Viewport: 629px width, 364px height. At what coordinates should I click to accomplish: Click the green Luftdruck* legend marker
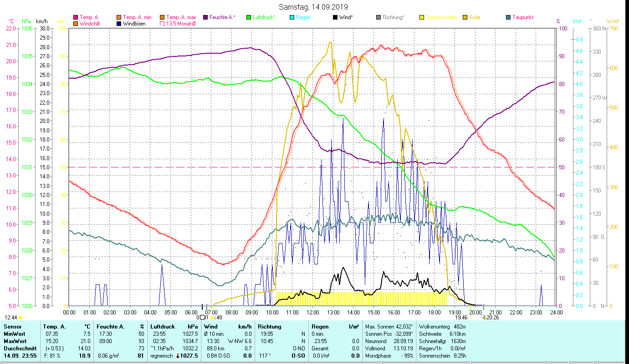(x=249, y=18)
